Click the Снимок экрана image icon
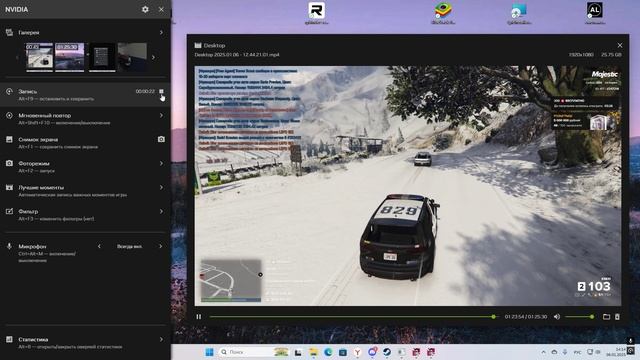The height and width of the screenshot is (360, 640). 9,139
